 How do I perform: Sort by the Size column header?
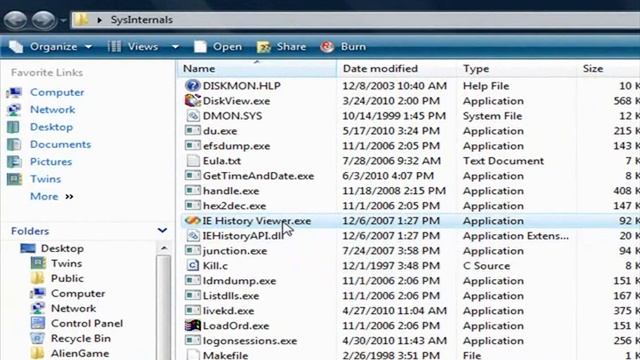coord(609,69)
